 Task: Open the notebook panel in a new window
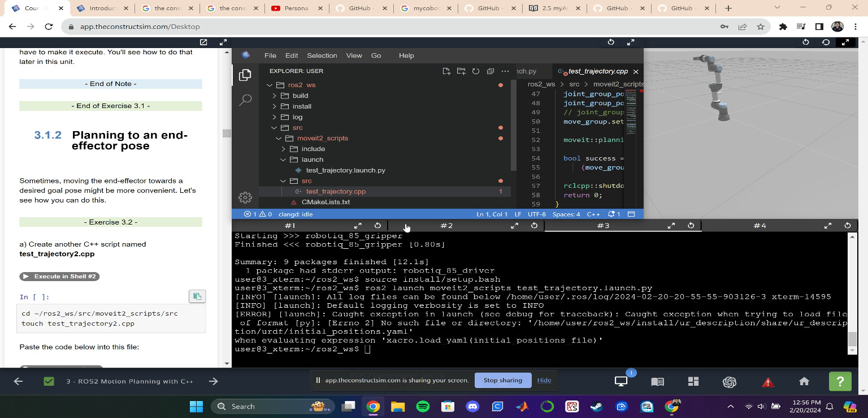(203, 42)
